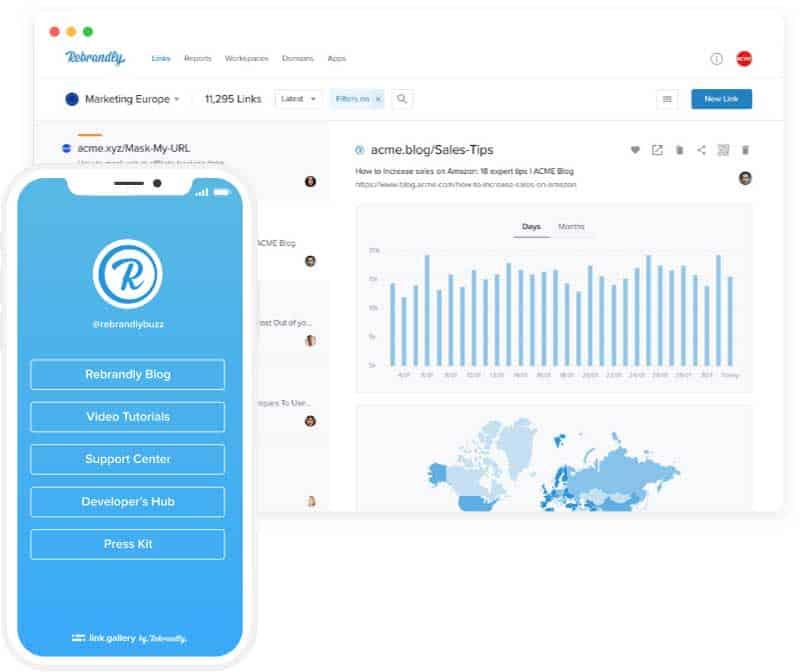Switch the chart to Months tab
800x672 pixels.
571,227
